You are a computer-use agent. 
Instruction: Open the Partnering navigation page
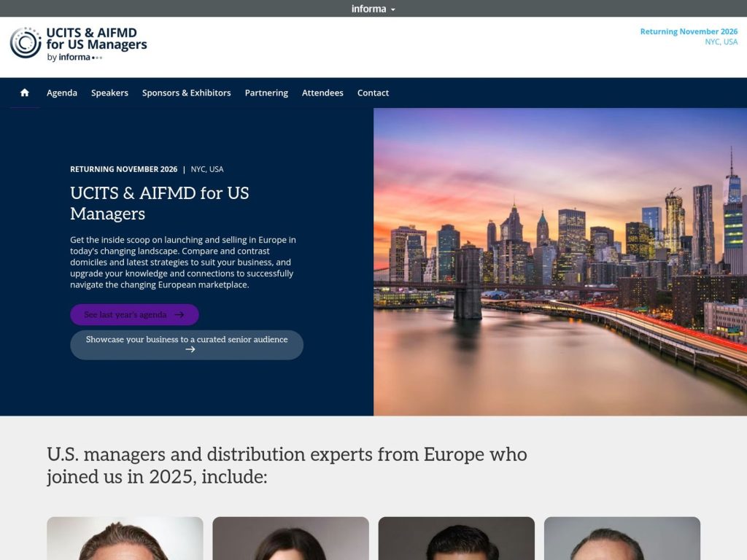click(266, 93)
